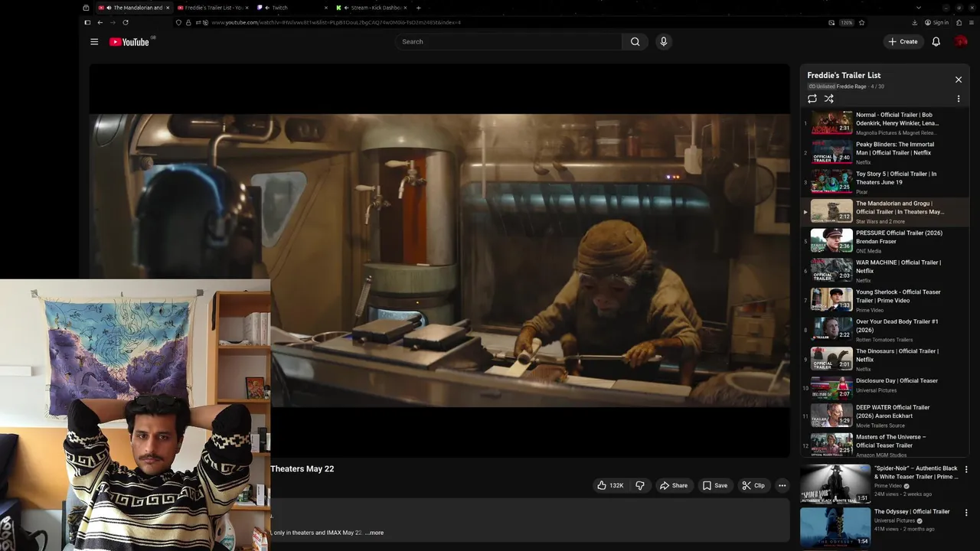Click the 120% zoom level indicator
Image resolution: width=980 pixels, height=551 pixels.
coord(846,22)
